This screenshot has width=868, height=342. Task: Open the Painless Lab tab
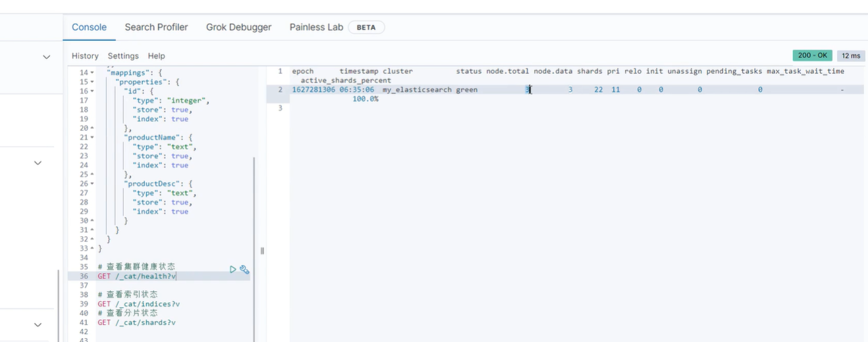click(x=316, y=27)
